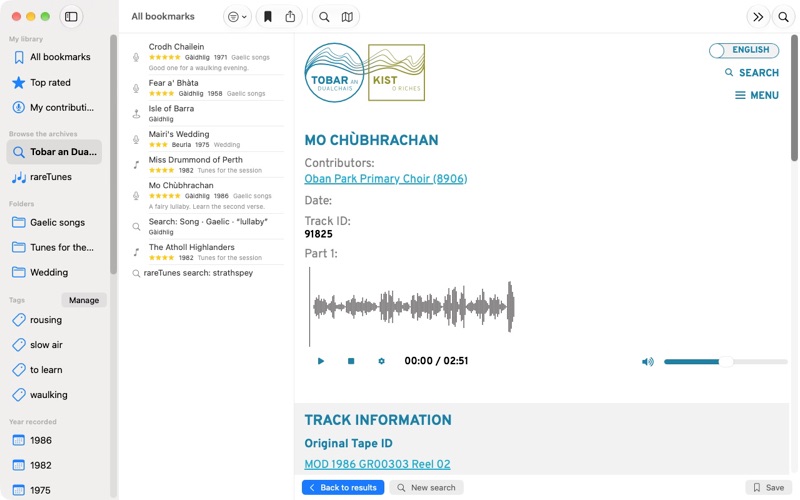800x500 pixels.
Task: Filter by the slow air tag
Action: coord(54,345)
